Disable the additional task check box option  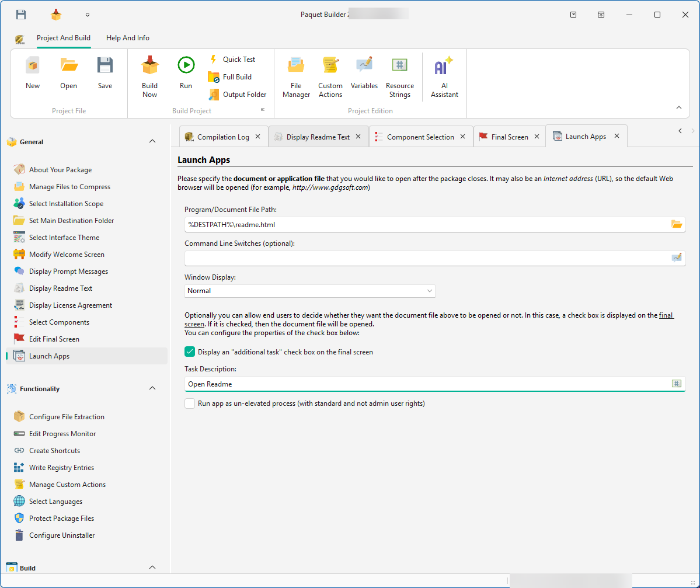[x=189, y=352]
